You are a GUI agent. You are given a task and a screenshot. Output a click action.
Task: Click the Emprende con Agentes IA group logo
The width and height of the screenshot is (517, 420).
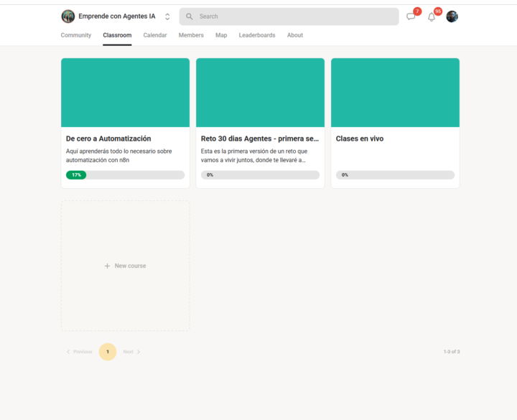point(68,17)
